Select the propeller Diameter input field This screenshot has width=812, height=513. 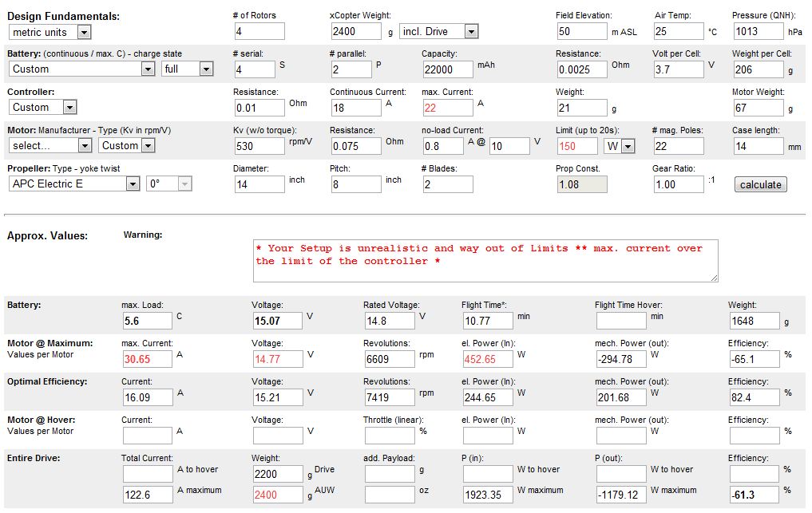pos(259,184)
